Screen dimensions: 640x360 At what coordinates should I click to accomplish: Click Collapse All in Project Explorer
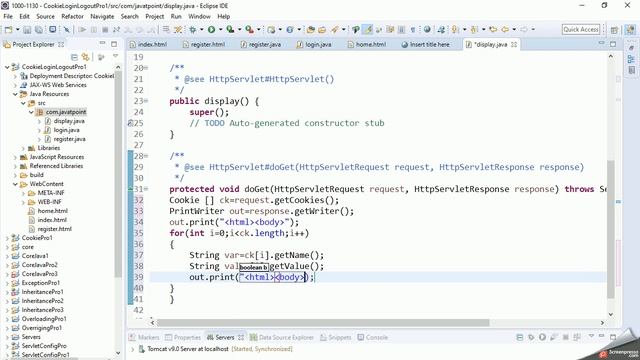(74, 57)
